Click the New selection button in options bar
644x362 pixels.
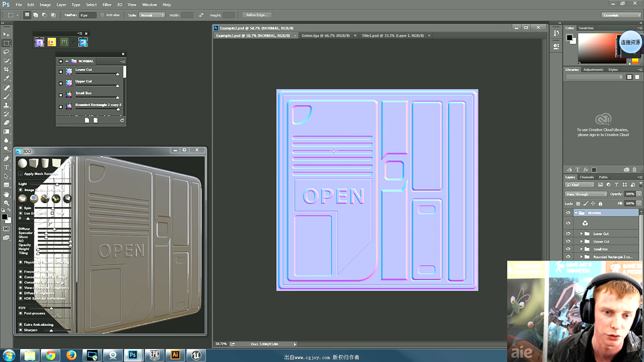point(27,15)
